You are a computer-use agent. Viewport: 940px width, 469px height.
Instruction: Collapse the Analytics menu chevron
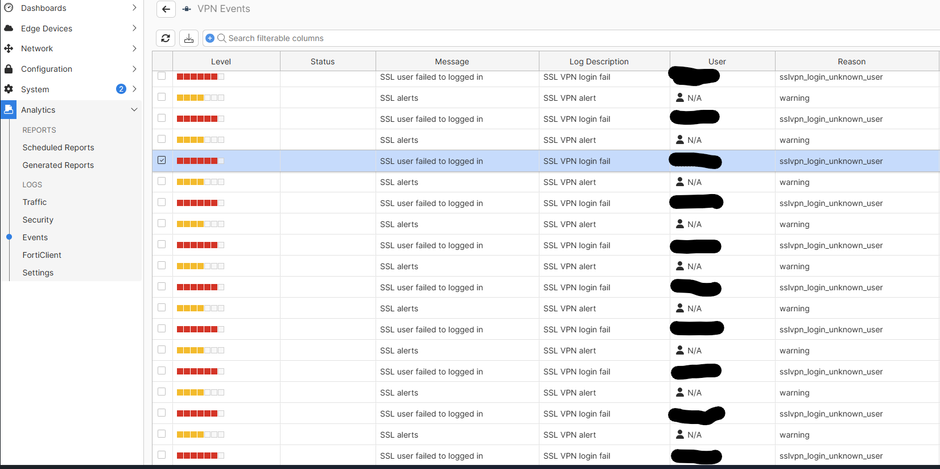pyautogui.click(x=134, y=110)
